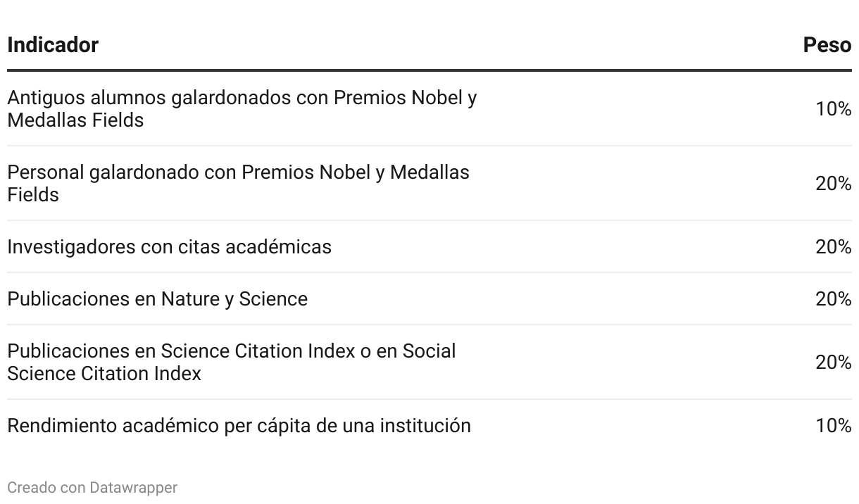The height and width of the screenshot is (504, 859).
Task: Click the 20% weight for Personal galardonado
Action: pyautogui.click(x=834, y=184)
